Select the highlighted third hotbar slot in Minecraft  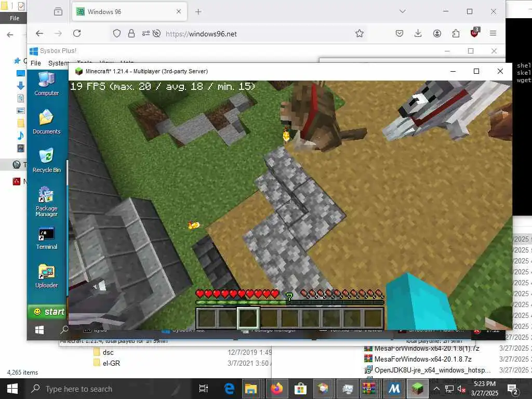[248, 318]
